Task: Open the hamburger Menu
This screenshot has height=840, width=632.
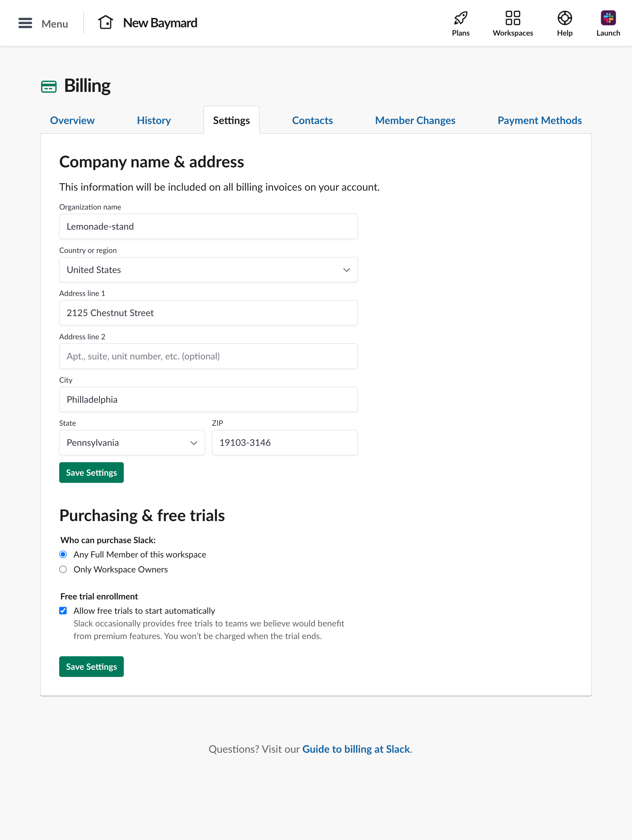Action: (25, 23)
